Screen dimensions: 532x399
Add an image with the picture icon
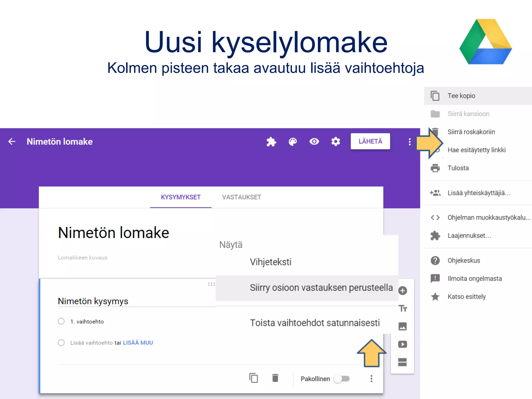403,326
